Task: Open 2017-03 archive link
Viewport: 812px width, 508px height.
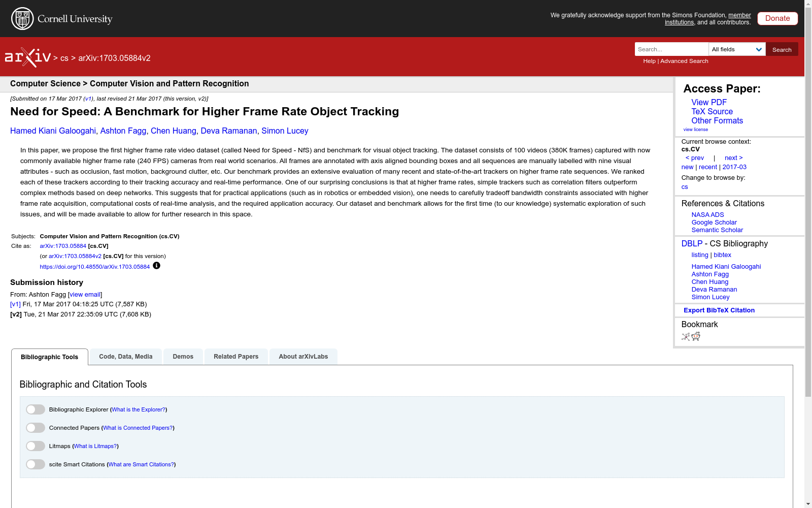Action: (x=734, y=167)
